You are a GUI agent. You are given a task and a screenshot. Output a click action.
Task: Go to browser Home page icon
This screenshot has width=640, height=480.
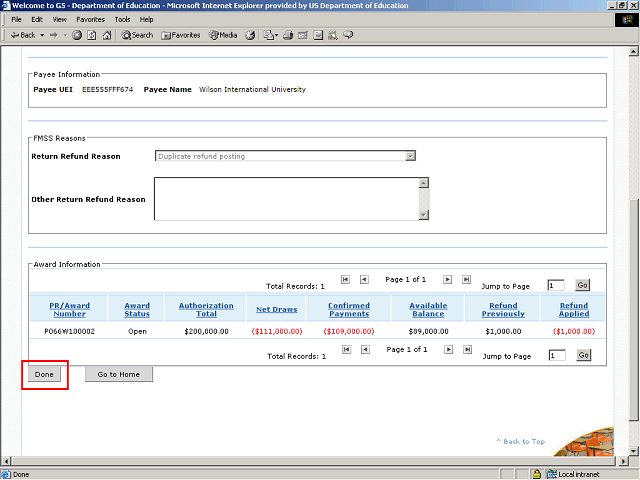(107, 35)
